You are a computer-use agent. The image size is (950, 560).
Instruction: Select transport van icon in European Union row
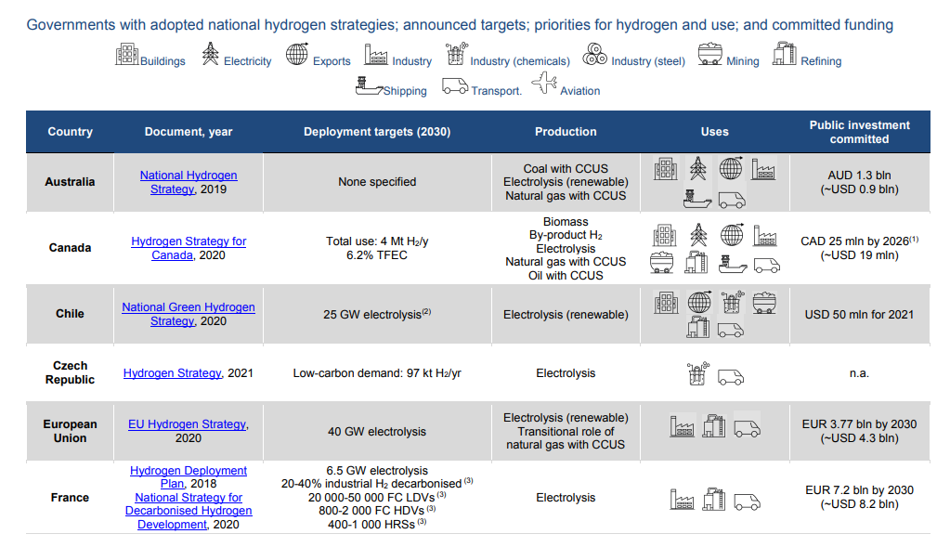point(747,429)
